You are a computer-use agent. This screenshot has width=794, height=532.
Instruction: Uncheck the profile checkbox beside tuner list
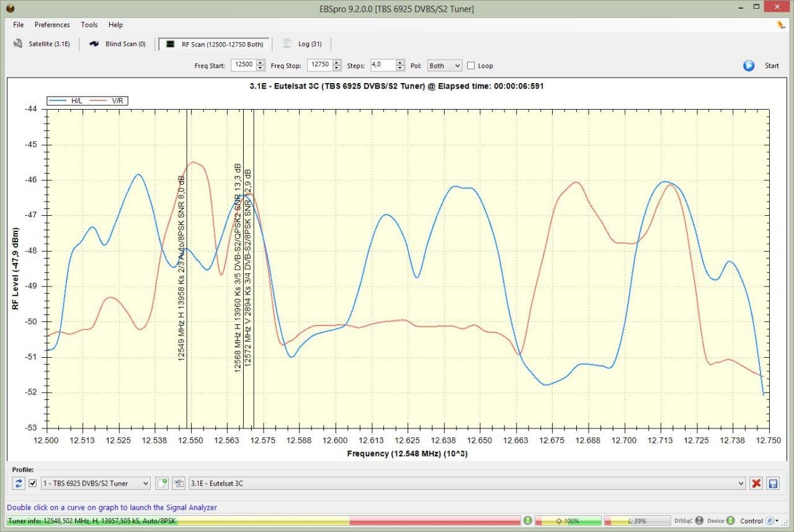33,483
